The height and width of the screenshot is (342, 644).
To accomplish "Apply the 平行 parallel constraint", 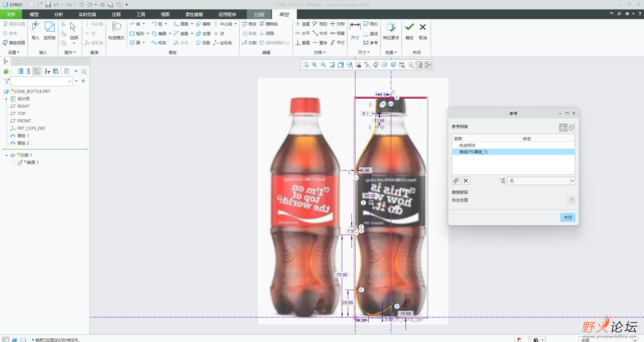I will (337, 43).
